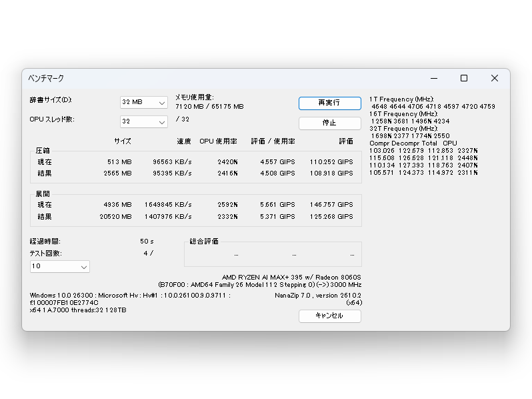Close the ベンチマーク window
Image resolution: width=532 pixels, height=399 pixels.
(495, 79)
